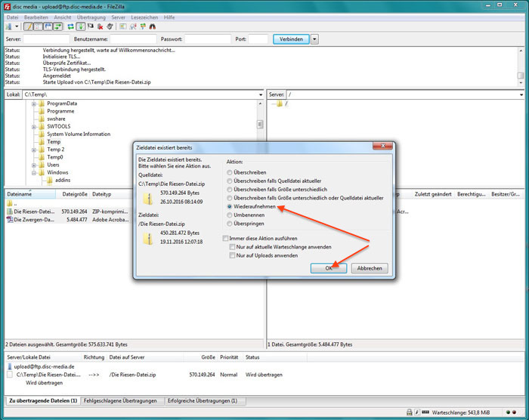Click the binoculars file search icon
Screen dimensions: 529x420
(x=153, y=26)
